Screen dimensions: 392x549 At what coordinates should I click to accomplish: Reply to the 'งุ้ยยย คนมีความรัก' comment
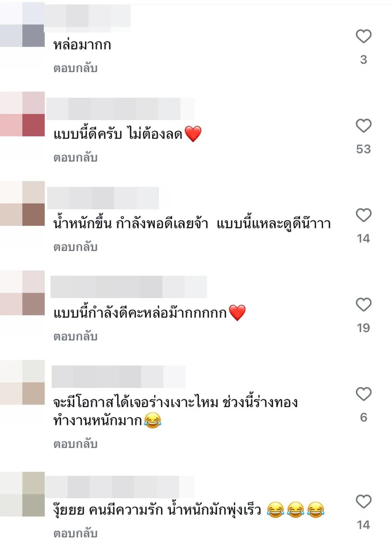tap(75, 533)
